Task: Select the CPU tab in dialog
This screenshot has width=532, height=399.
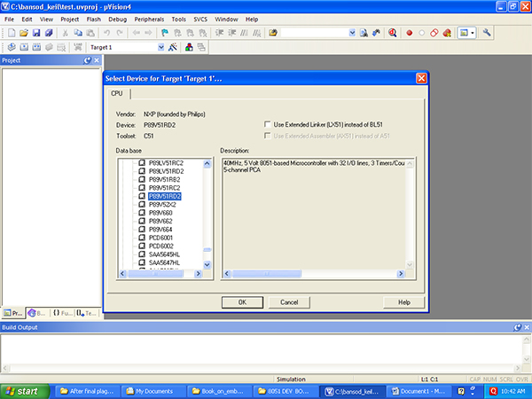Action: (x=117, y=93)
